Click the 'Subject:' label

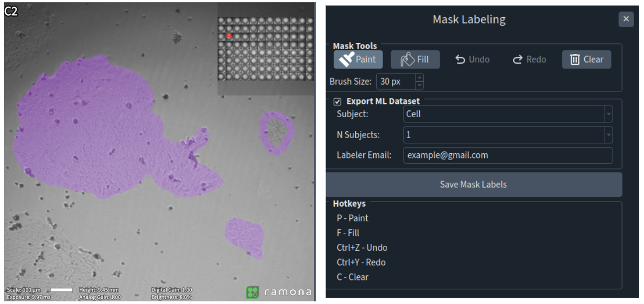tap(353, 114)
